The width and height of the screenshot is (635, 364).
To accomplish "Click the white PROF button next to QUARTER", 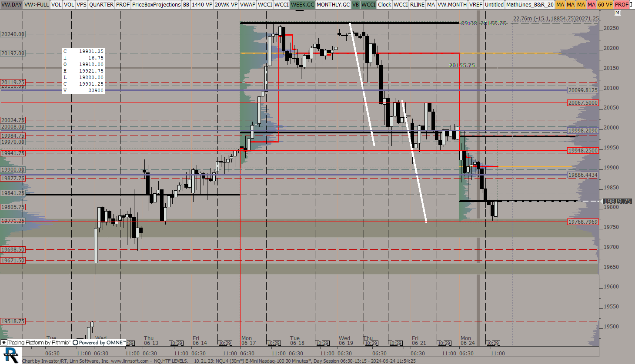I will coord(123,4).
